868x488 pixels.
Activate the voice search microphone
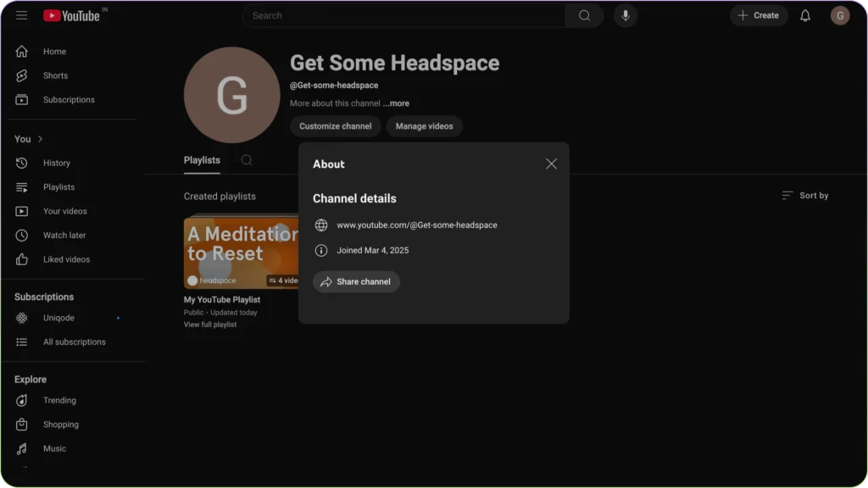[625, 15]
